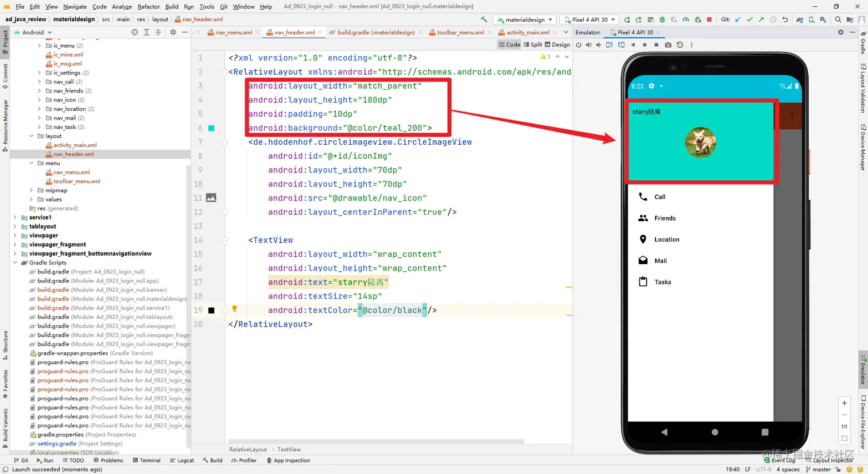Open Git show history clock icon
This screenshot has width=868, height=474.
[773, 20]
